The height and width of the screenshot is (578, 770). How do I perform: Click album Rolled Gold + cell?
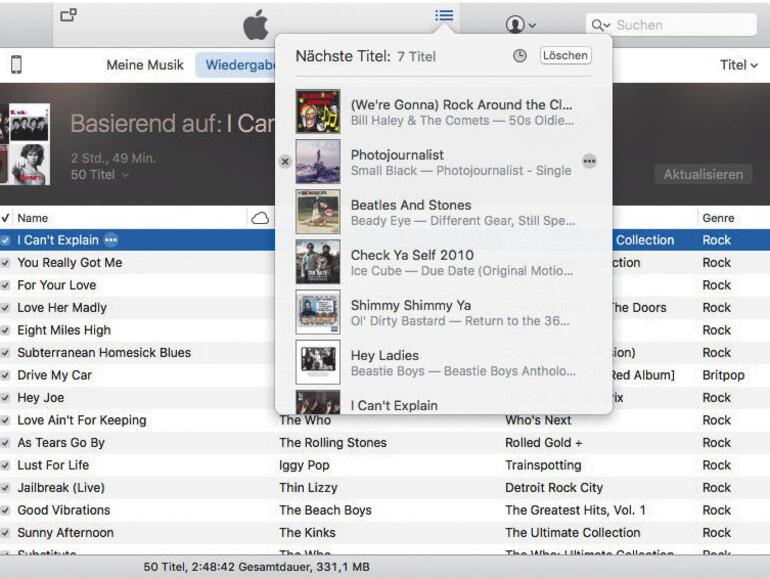coord(544,442)
